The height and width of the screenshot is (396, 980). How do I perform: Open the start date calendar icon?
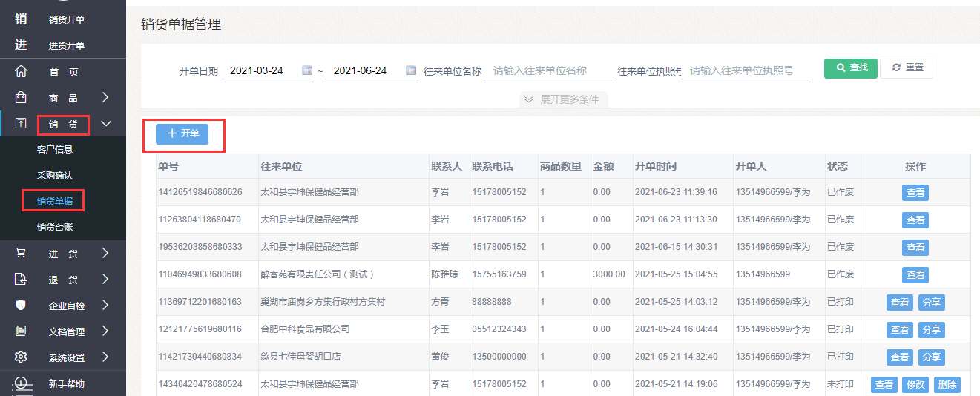click(x=307, y=70)
